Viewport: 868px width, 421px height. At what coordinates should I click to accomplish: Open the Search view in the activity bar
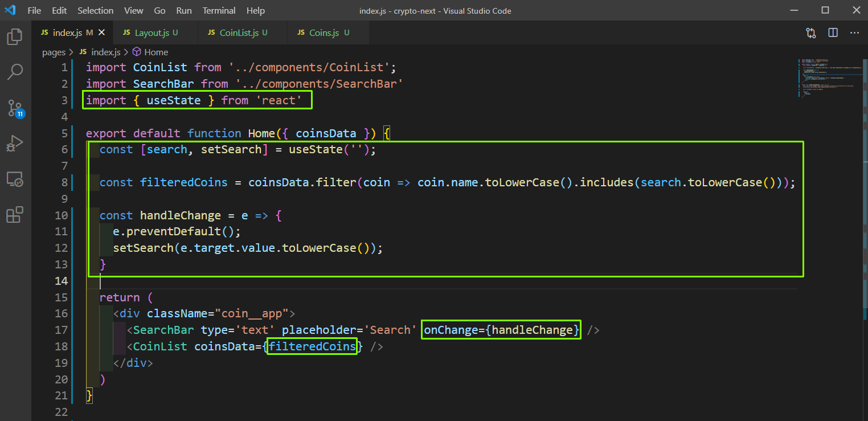pos(15,72)
